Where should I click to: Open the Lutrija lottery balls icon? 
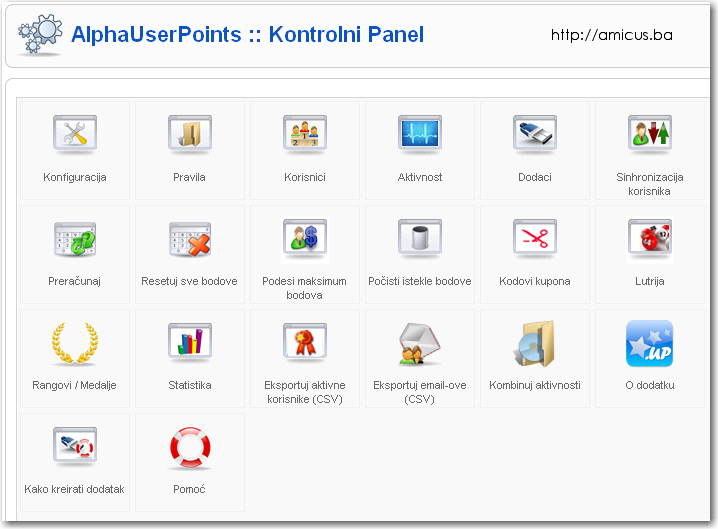coord(649,237)
